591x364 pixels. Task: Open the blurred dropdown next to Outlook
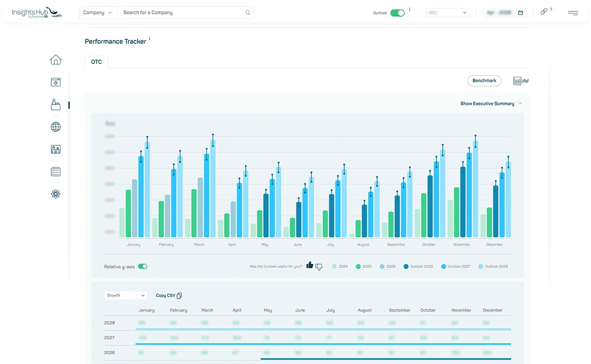(448, 13)
